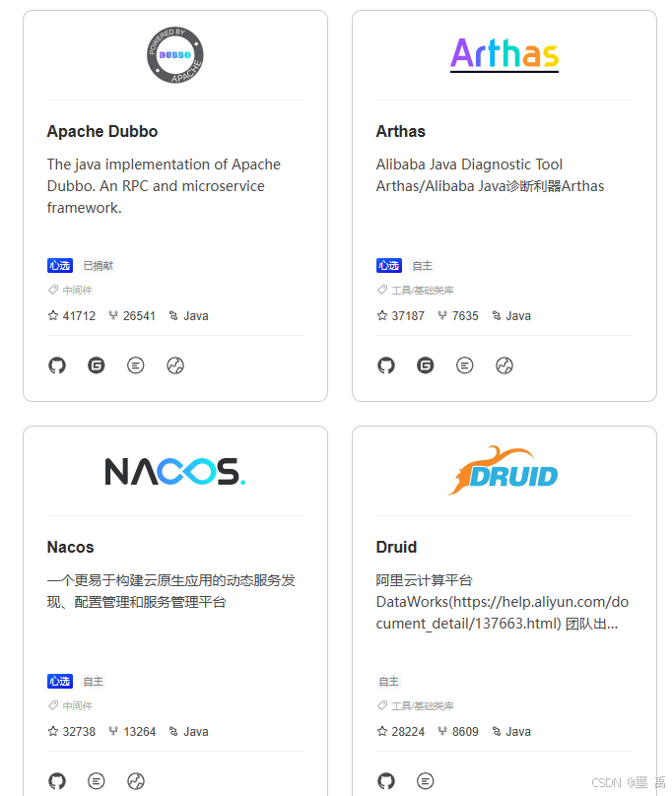Open the GitHub icon on Arthas card
Viewport: 672px width, 796px height.
(386, 365)
